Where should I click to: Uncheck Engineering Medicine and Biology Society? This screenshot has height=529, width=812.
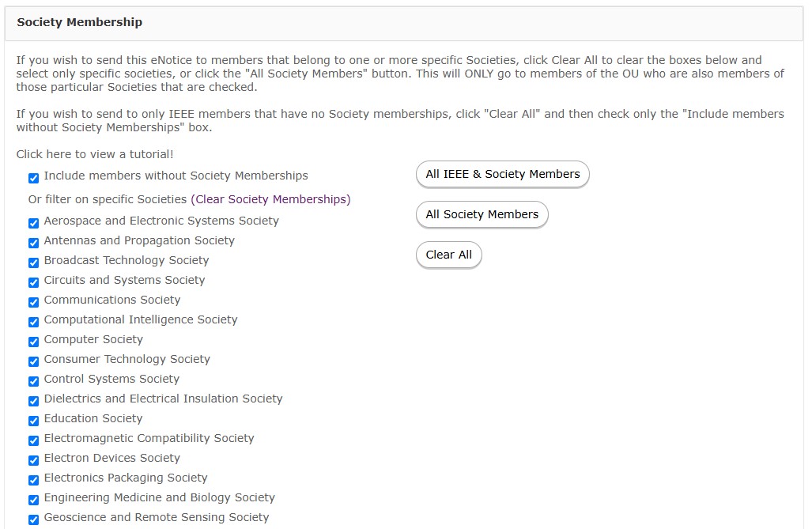(34, 500)
